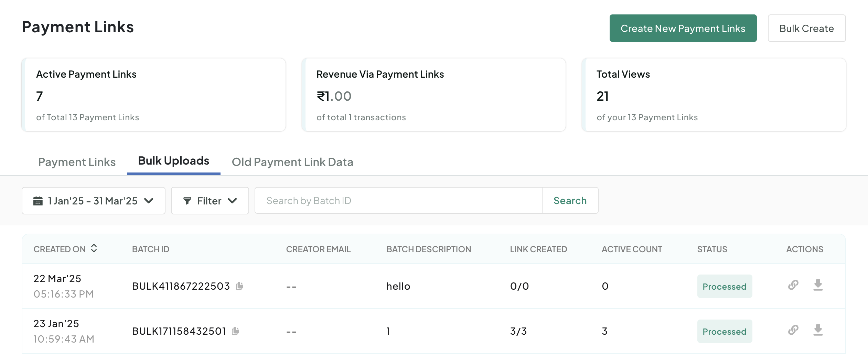Click the funnel filter icon
The image size is (868, 357).
tap(187, 201)
